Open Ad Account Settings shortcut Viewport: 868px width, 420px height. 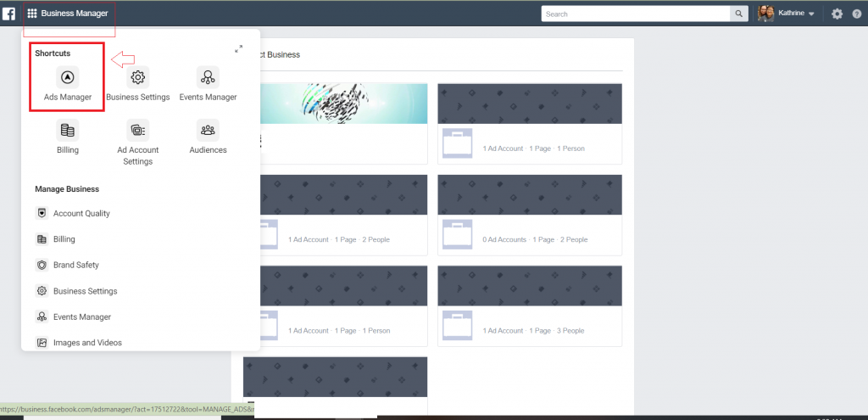coord(138,143)
